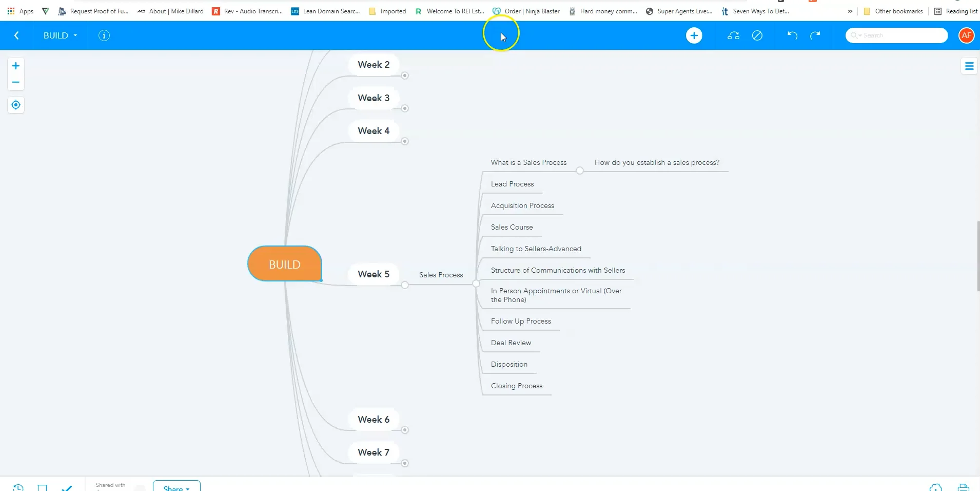Click inside the Search field
980x491 pixels.
896,35
